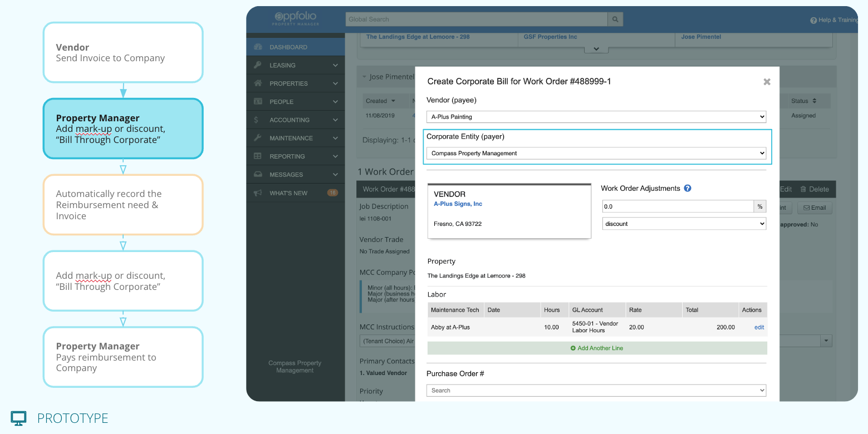Open the Vendor (payee) dropdown
The height and width of the screenshot is (434, 868).
pyautogui.click(x=596, y=117)
